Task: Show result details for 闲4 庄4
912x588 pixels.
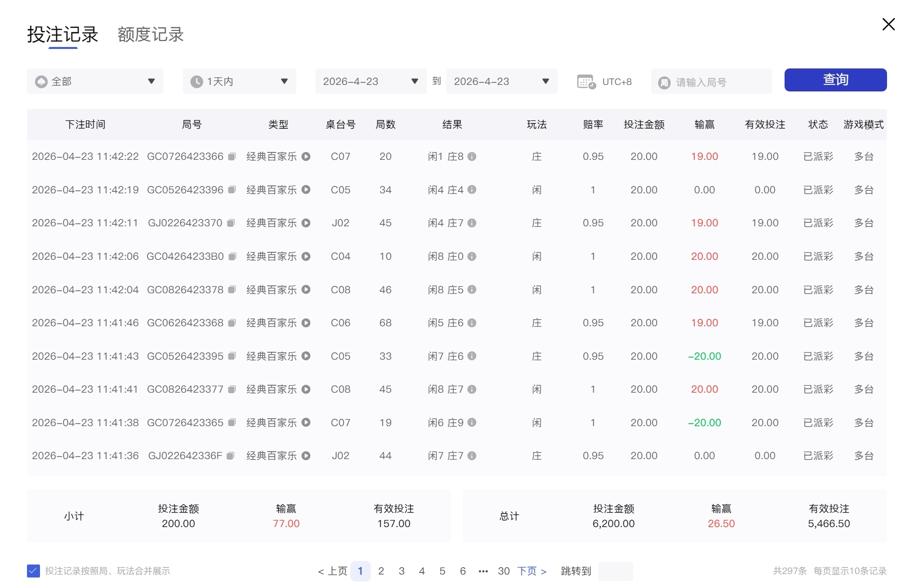Action: [472, 190]
